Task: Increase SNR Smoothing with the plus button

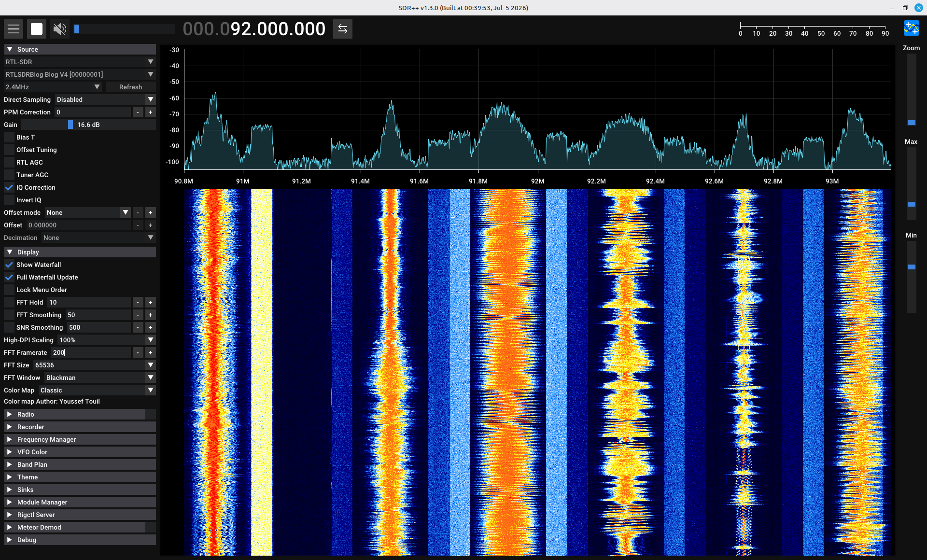Action: [151, 327]
